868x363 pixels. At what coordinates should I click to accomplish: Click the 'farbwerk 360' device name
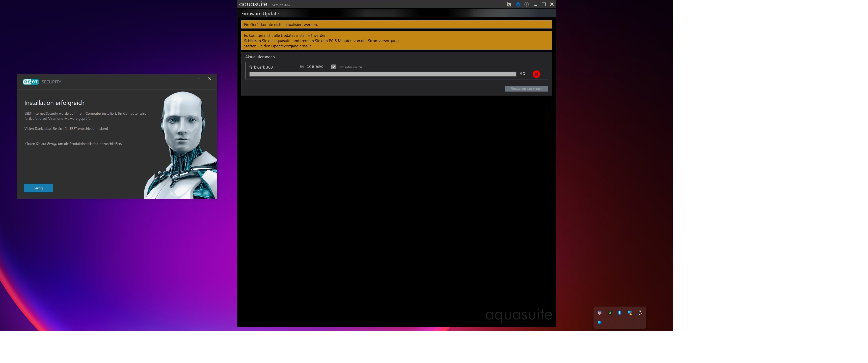click(x=261, y=67)
